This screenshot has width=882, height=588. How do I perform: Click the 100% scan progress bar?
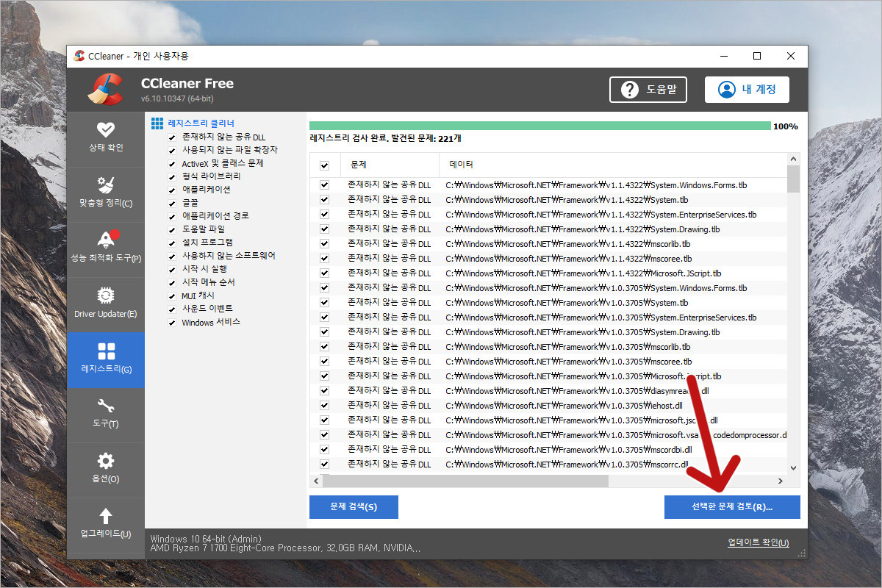pyautogui.click(x=540, y=126)
